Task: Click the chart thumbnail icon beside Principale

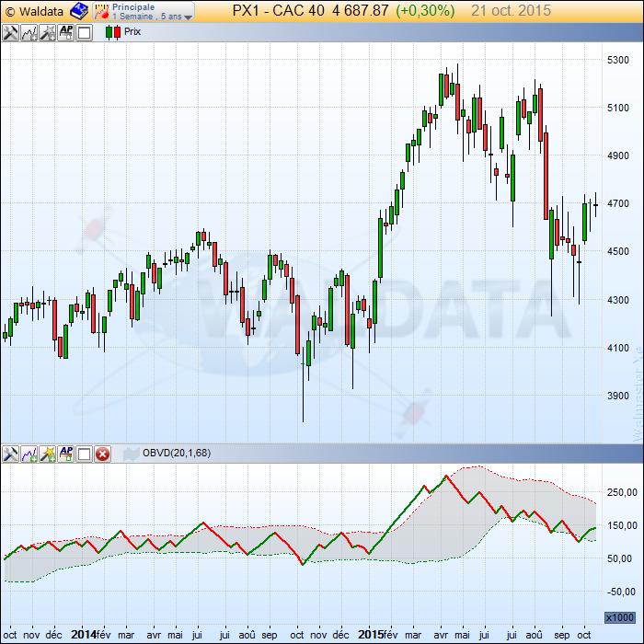Action: 101,11
